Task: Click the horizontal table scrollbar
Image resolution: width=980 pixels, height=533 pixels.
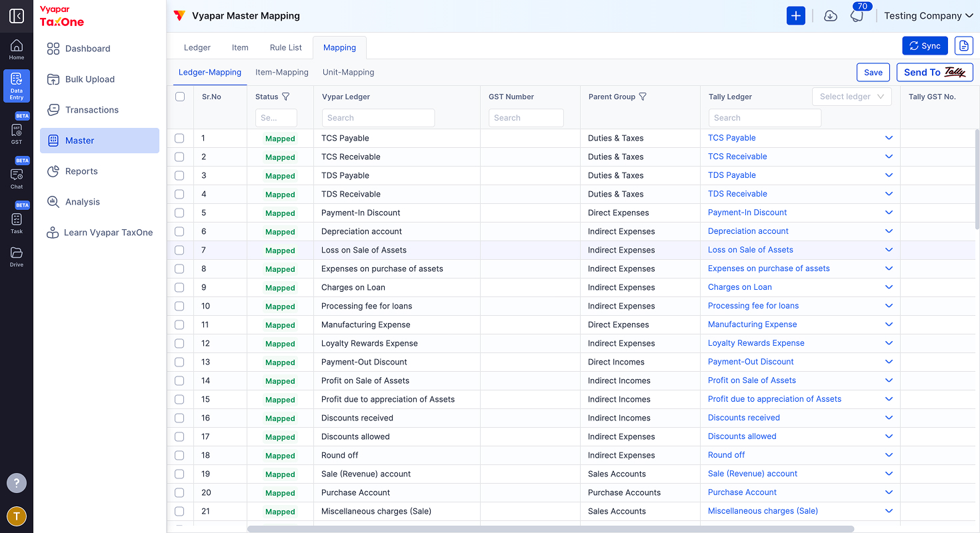Action: tap(551, 529)
